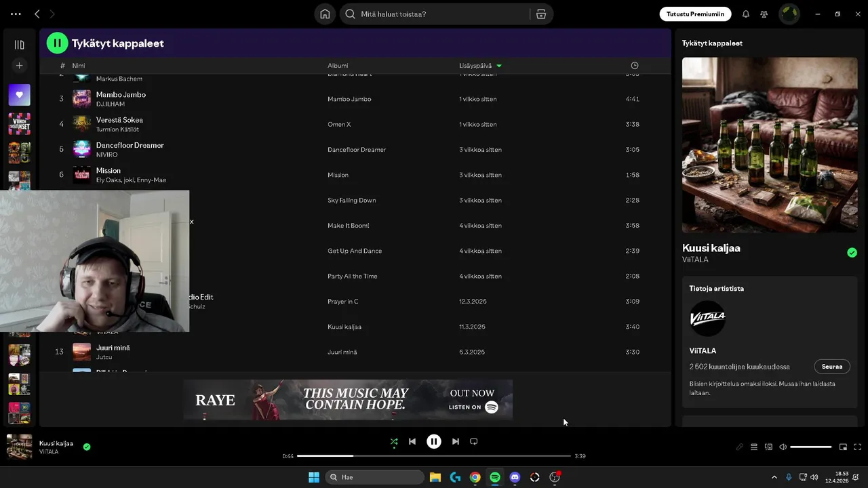The image size is (868, 488).
Task: Open the ViiTALA round artist logo
Action: [x=707, y=319]
